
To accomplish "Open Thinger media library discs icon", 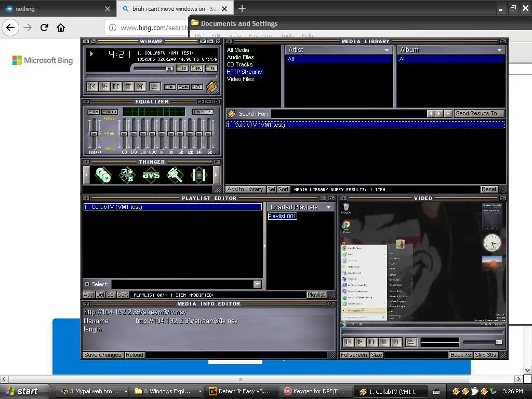I will coord(103,175).
